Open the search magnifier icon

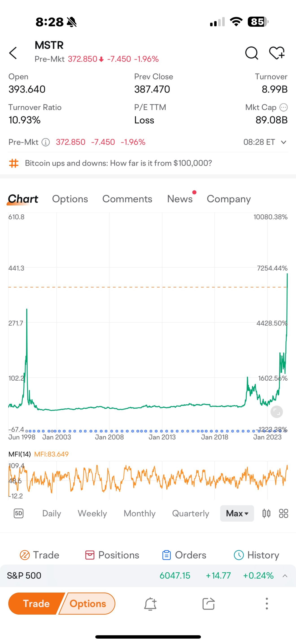point(251,53)
